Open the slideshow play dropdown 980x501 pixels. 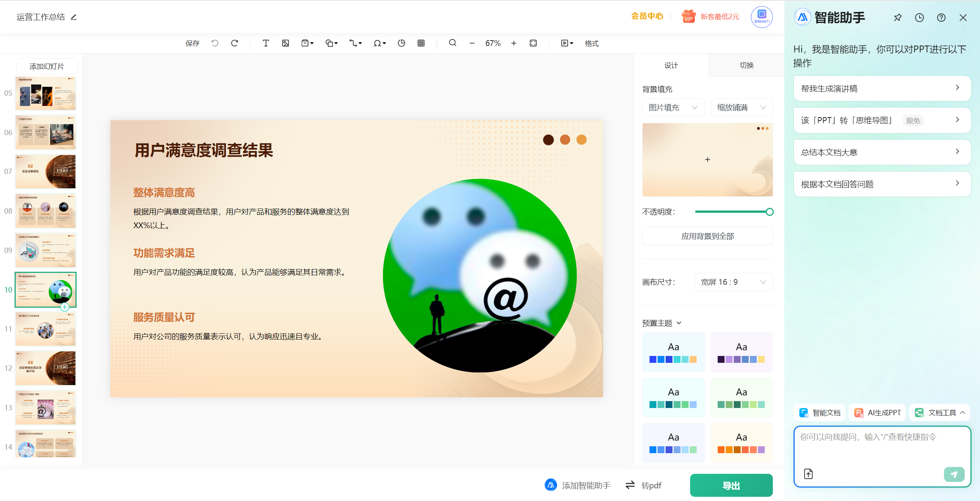(567, 43)
